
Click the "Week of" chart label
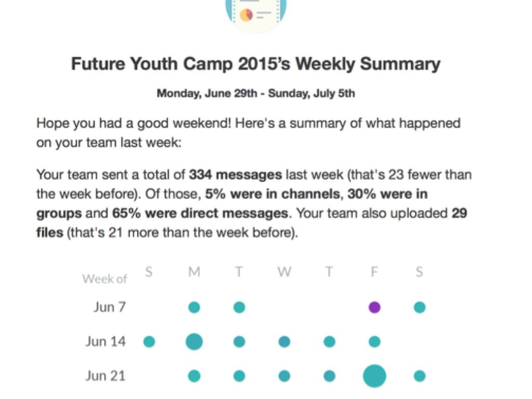pos(104,279)
